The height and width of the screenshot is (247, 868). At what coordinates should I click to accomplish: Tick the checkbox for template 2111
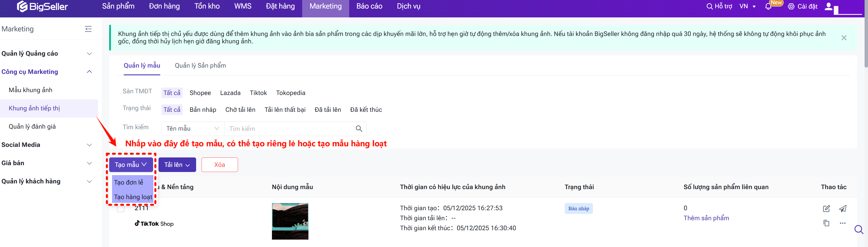pyautogui.click(x=121, y=209)
